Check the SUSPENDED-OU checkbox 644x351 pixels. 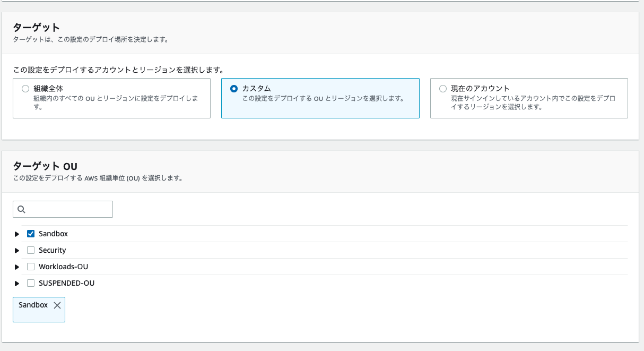[x=31, y=282]
